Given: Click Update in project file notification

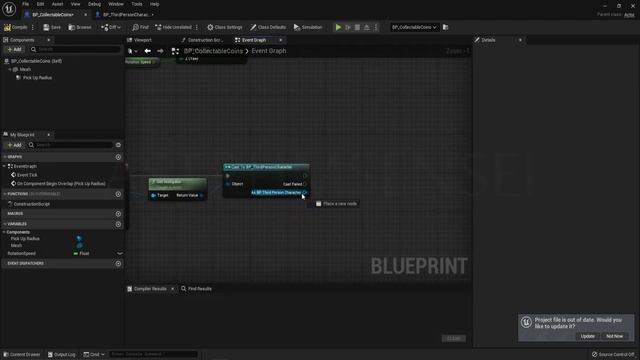Looking at the screenshot, I should click(587, 336).
